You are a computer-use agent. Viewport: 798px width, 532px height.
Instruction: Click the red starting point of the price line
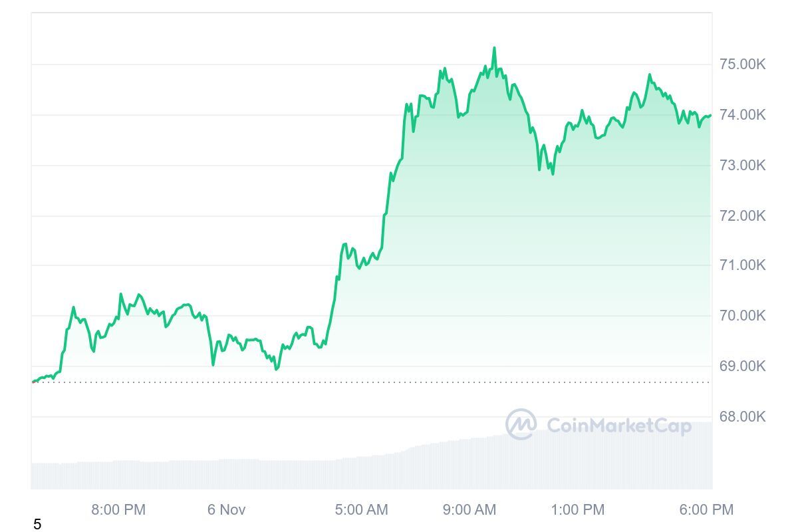[33, 382]
